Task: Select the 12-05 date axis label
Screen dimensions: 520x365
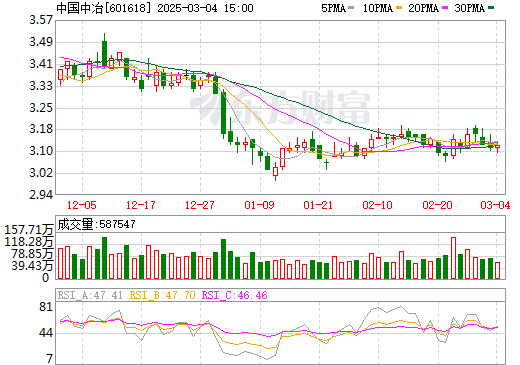Action: click(82, 205)
